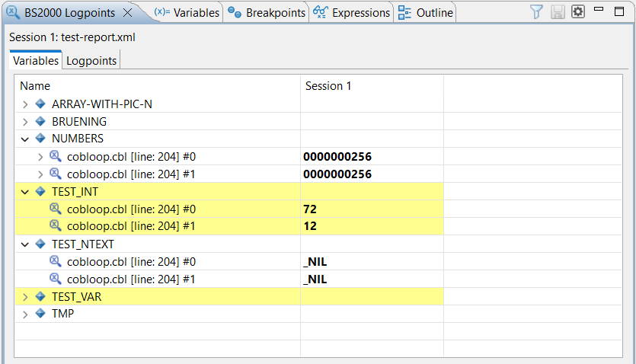Click the BS2000 Logpoints tab icon
Viewport: 636px width, 364px height.
[x=13, y=12]
